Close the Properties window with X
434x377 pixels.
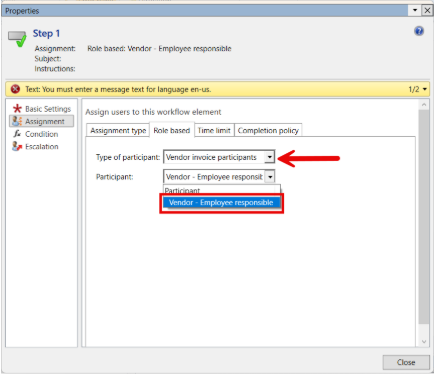tap(427, 10)
